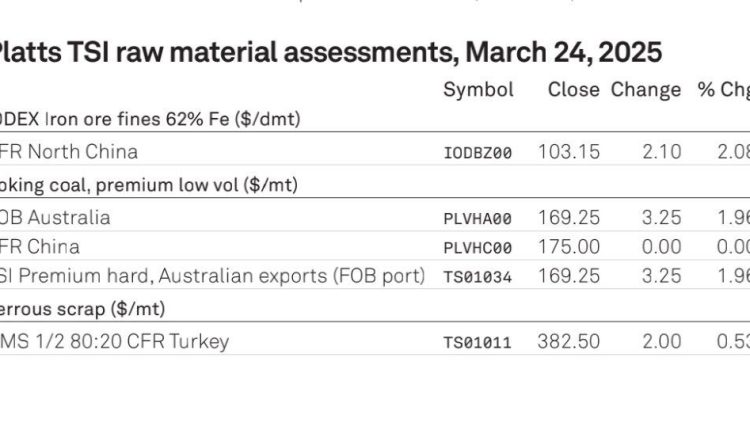Click the FOB Australia row label
This screenshot has width=750, height=430.
coord(55,218)
